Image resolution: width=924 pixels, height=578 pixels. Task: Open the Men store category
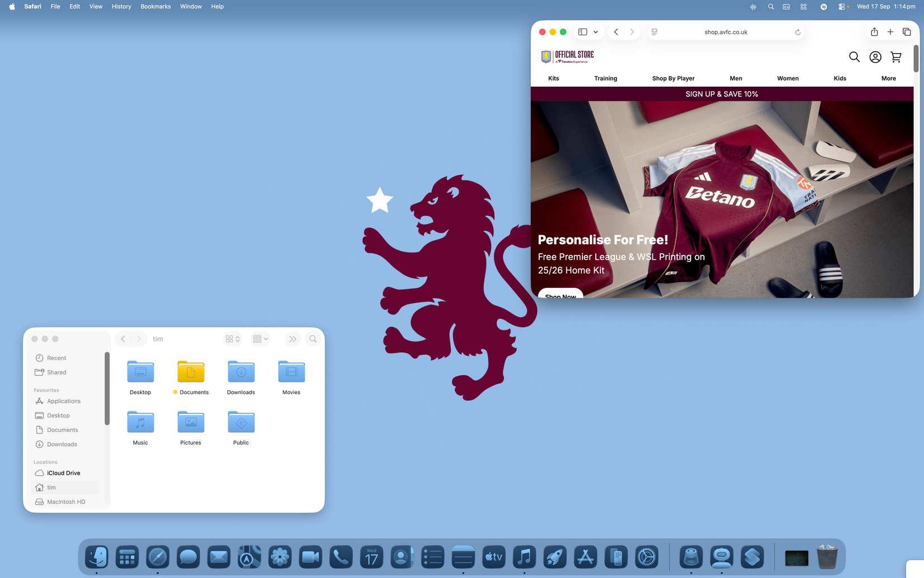(x=736, y=78)
